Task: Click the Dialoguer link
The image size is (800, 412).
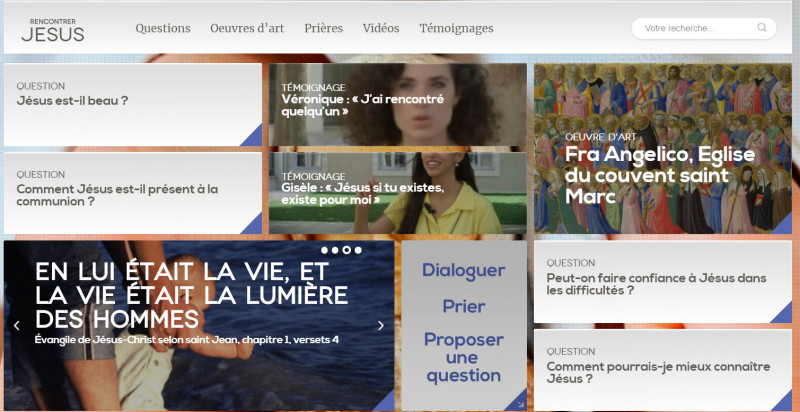Action: pos(463,271)
